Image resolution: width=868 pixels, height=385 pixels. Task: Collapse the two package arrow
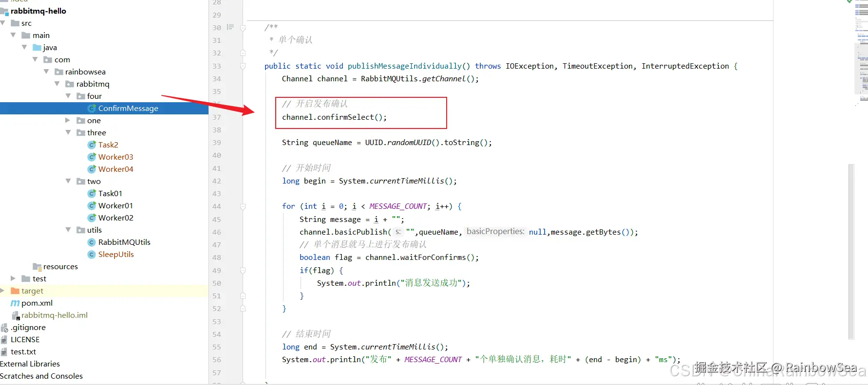coord(68,181)
